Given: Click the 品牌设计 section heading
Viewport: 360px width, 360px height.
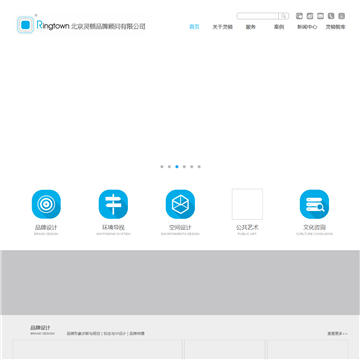Looking at the screenshot, I should pyautogui.click(x=40, y=328).
